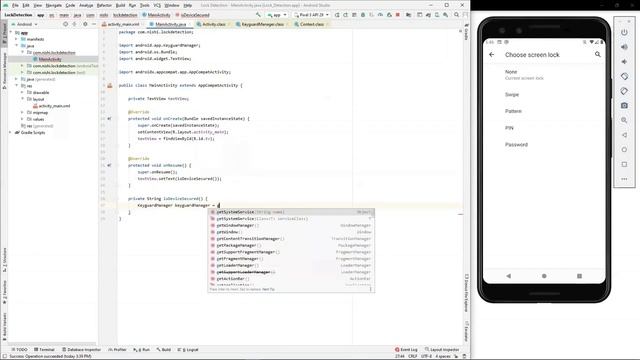The height and width of the screenshot is (360, 640).
Task: Take an emulator screenshot with camera icon
Action: 624,106
